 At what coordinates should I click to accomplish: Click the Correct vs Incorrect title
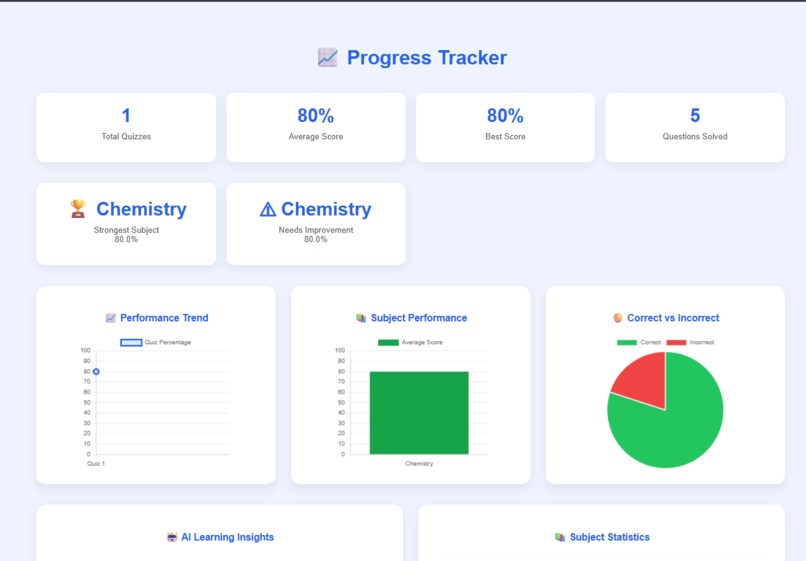pyautogui.click(x=673, y=318)
